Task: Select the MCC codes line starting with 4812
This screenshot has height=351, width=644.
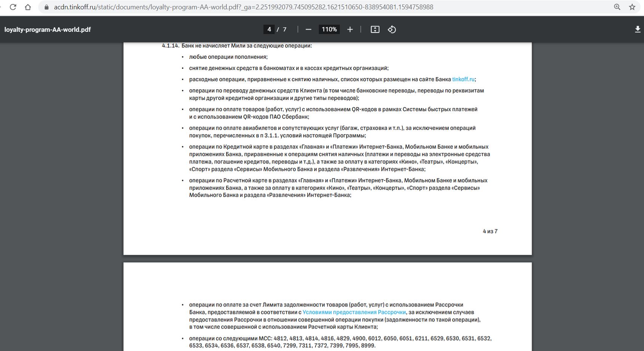Action: pyautogui.click(x=340, y=338)
